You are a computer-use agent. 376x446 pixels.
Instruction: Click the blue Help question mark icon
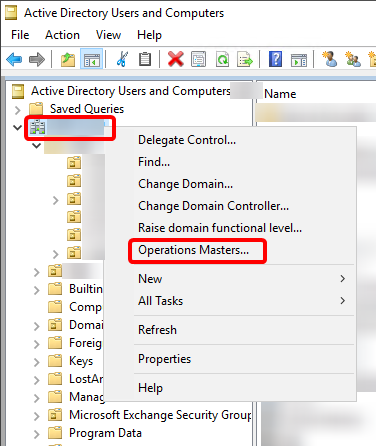coord(275,59)
